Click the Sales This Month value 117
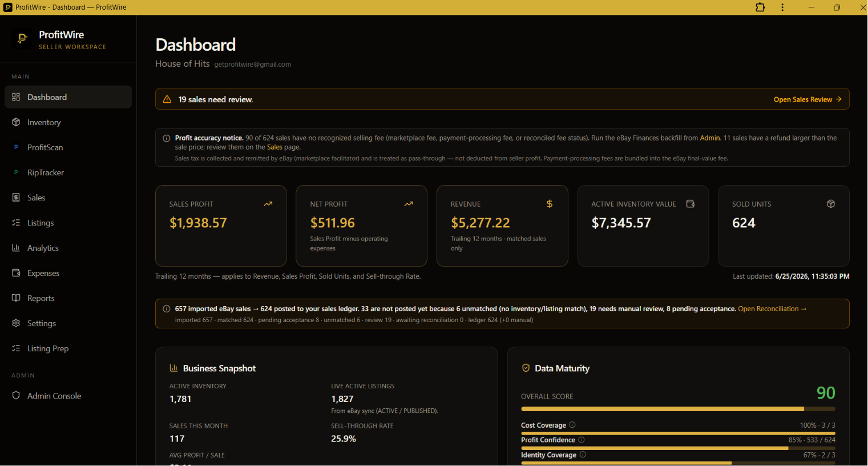The height and width of the screenshot is (466, 868). (x=177, y=439)
